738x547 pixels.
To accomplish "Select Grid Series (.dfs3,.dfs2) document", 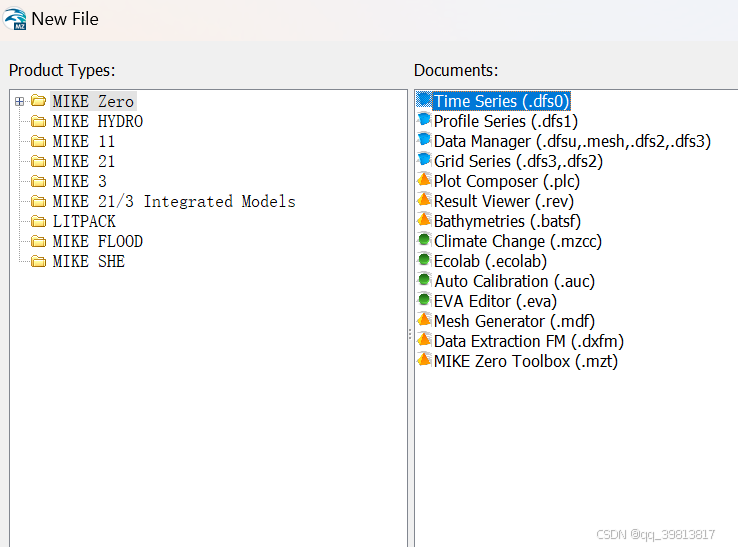I will pyautogui.click(x=518, y=161).
